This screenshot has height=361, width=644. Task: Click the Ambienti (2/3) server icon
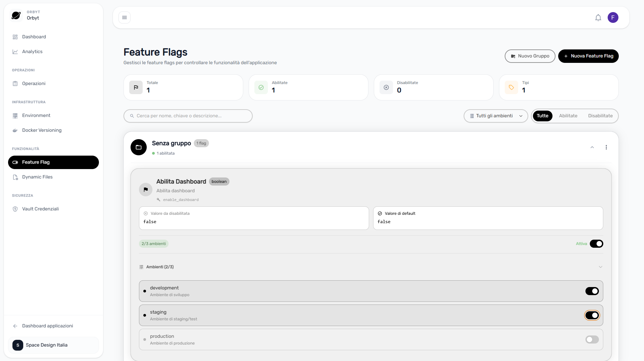[141, 267]
